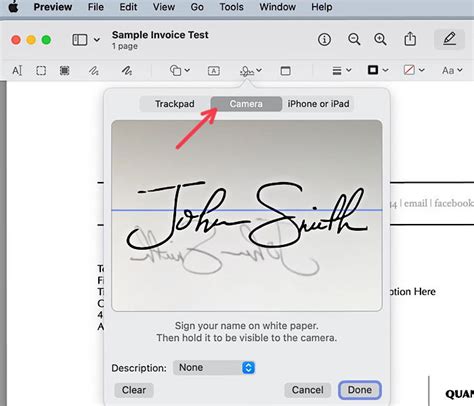Select the Draw pen tool
The width and height of the screenshot is (474, 406).
click(x=127, y=70)
